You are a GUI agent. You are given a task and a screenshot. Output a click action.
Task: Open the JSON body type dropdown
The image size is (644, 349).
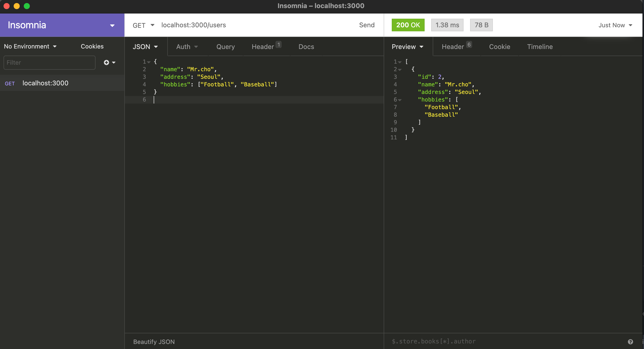145,47
